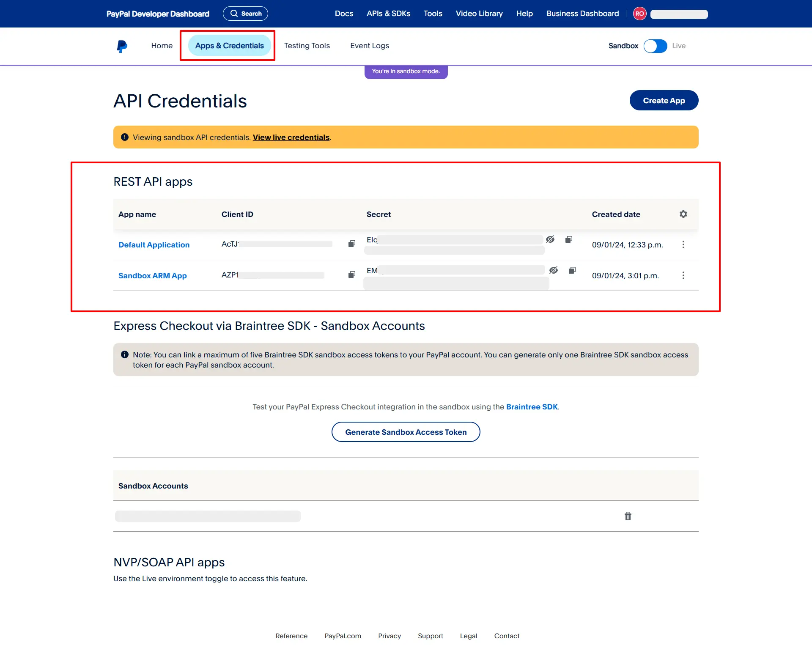The height and width of the screenshot is (648, 812).
Task: Open the Support footer link
Action: [430, 636]
